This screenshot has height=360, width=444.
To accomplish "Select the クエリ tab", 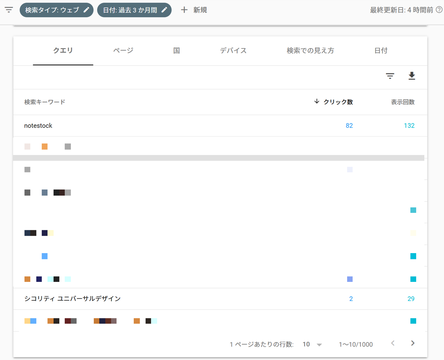I will point(63,50).
